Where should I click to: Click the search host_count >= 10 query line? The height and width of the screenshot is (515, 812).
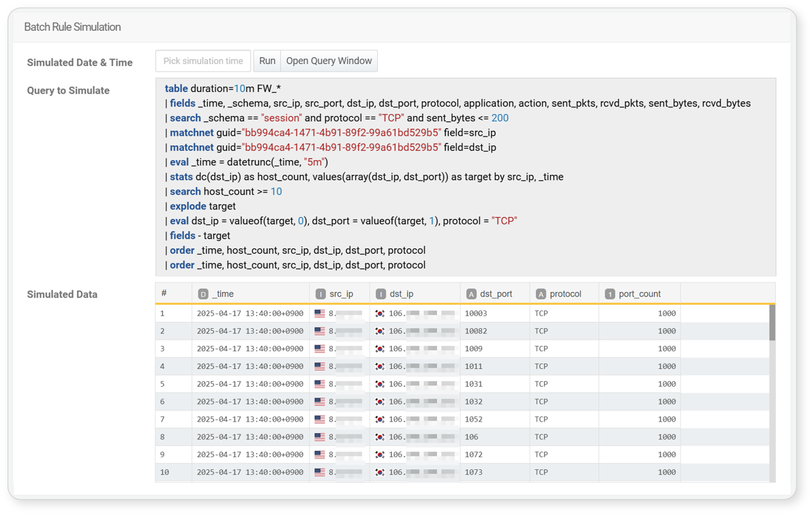(224, 192)
